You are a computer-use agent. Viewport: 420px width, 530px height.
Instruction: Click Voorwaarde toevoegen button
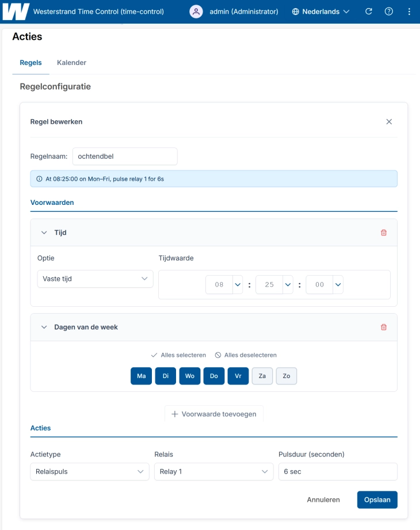214,414
